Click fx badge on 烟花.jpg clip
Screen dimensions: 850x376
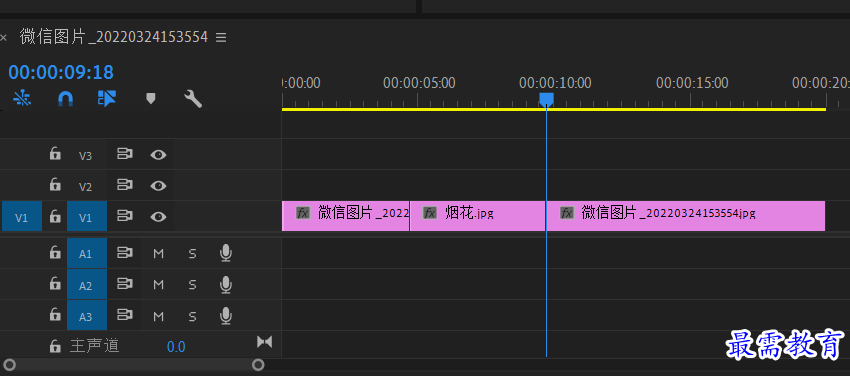pyautogui.click(x=430, y=212)
